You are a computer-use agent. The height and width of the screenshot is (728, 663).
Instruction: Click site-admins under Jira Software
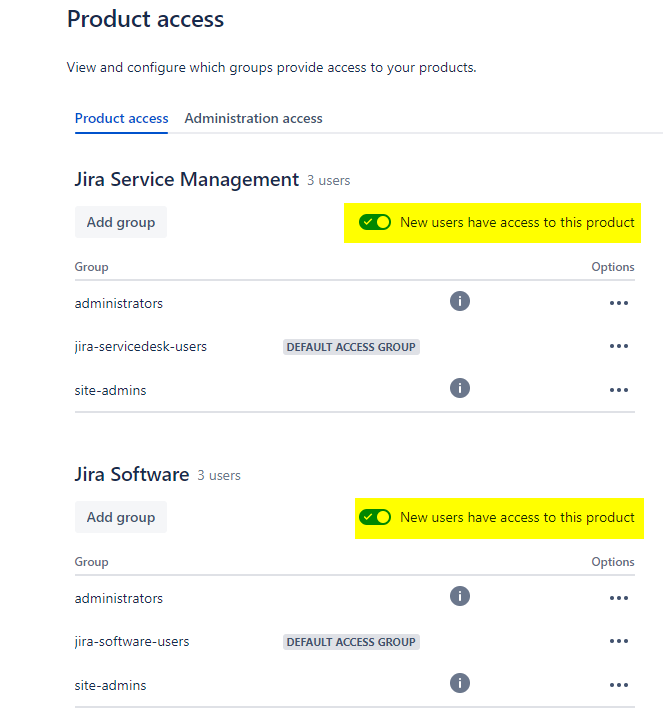[110, 685]
